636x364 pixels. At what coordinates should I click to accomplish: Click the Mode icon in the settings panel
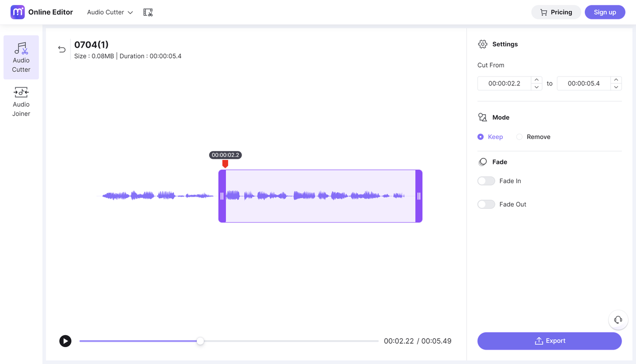tap(482, 117)
